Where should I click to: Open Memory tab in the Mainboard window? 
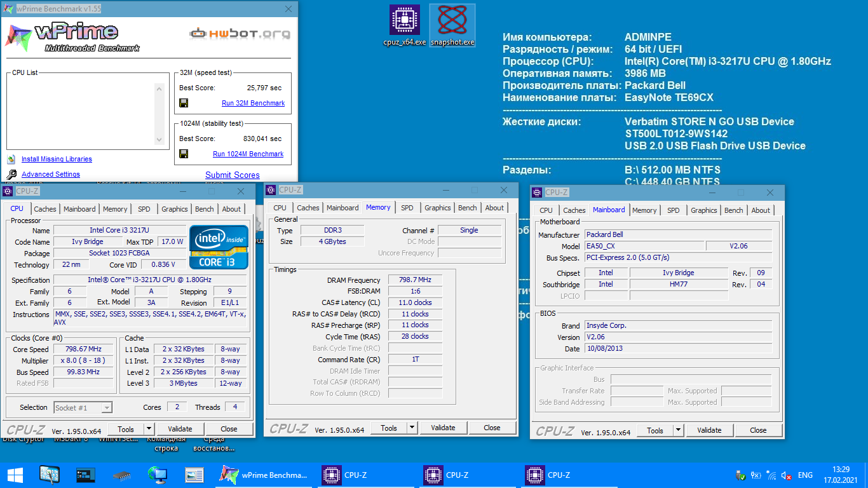point(644,210)
